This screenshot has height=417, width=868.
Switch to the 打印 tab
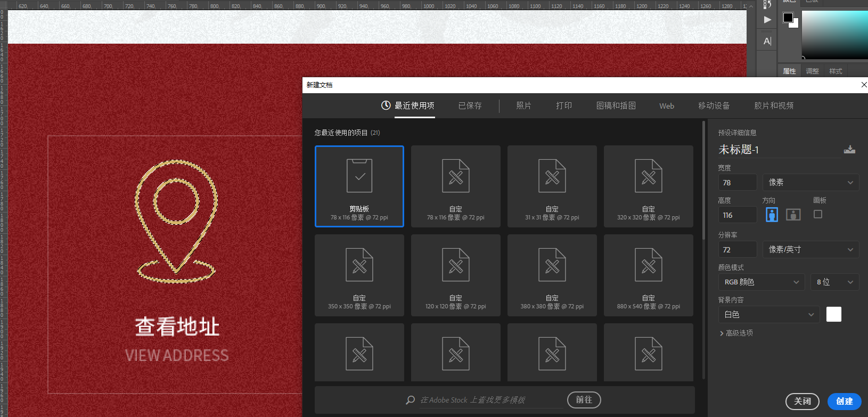[x=564, y=105]
